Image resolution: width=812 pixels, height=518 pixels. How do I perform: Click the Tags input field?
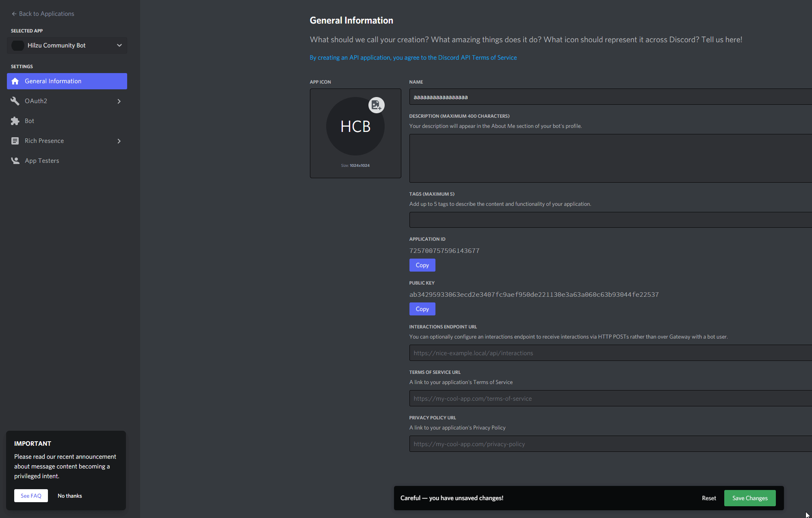[569, 220]
